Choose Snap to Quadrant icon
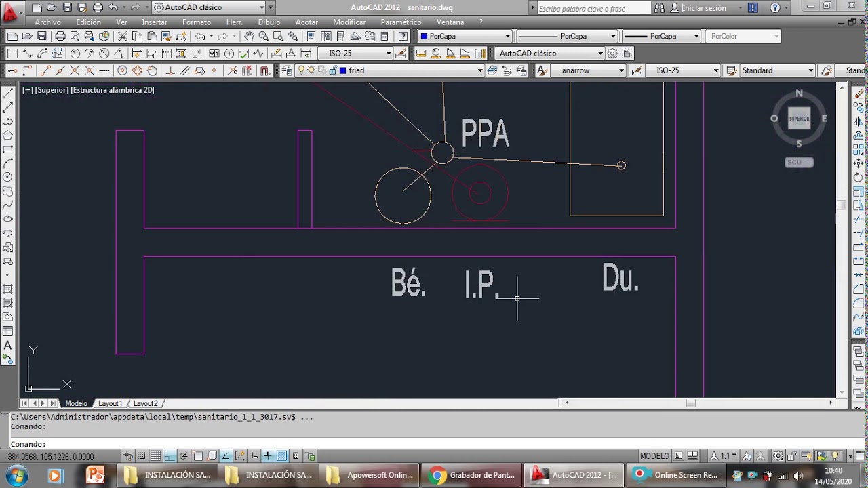 click(138, 70)
